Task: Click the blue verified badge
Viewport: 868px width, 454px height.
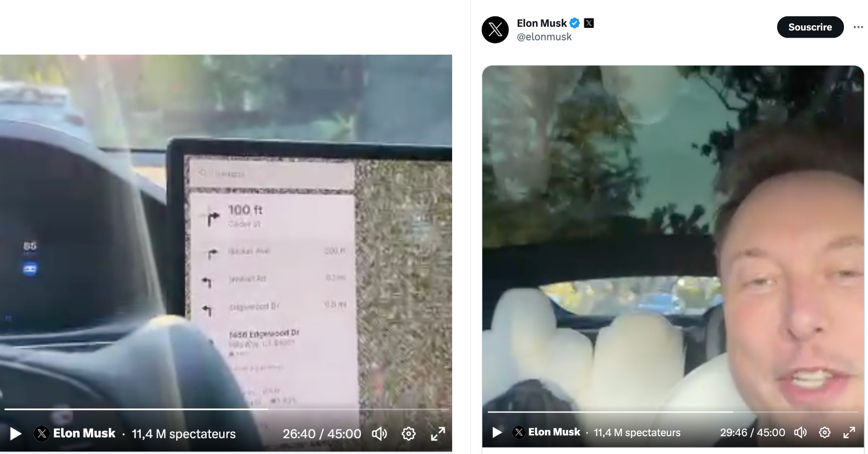Action: tap(575, 23)
